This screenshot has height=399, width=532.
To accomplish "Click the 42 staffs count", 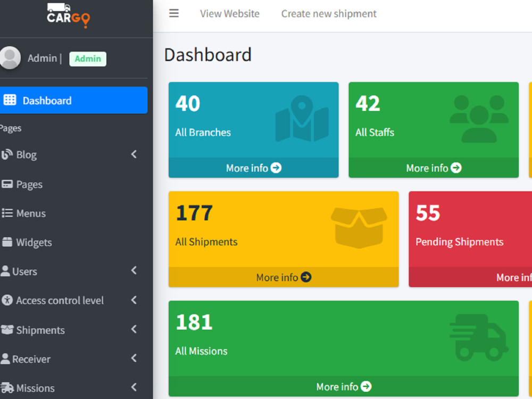I will [368, 104].
